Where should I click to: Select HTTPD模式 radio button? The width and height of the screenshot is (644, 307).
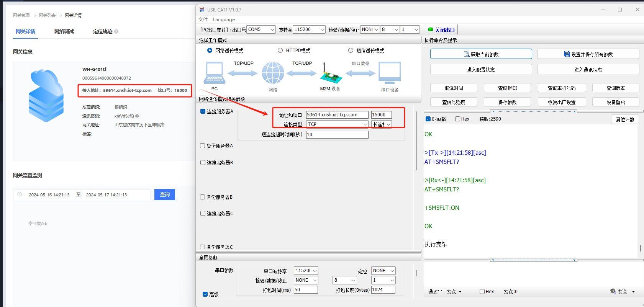(x=280, y=51)
